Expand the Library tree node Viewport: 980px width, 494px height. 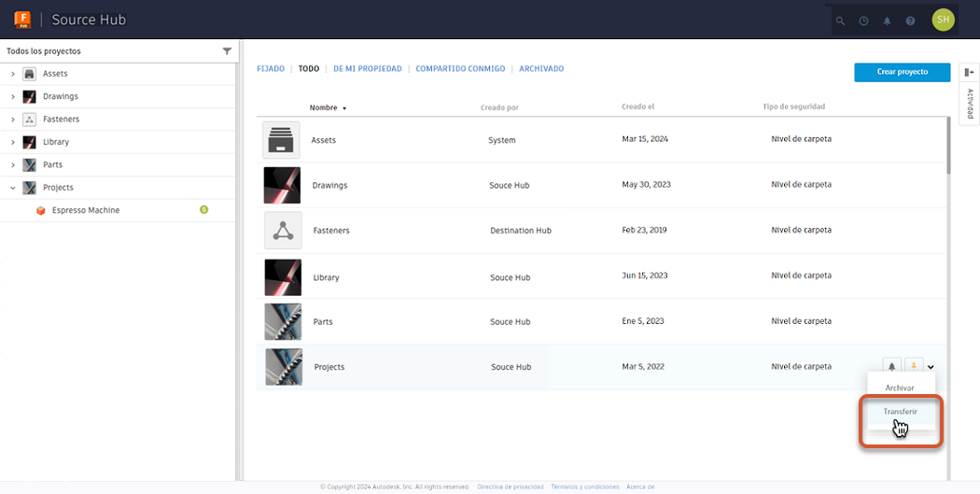12,142
